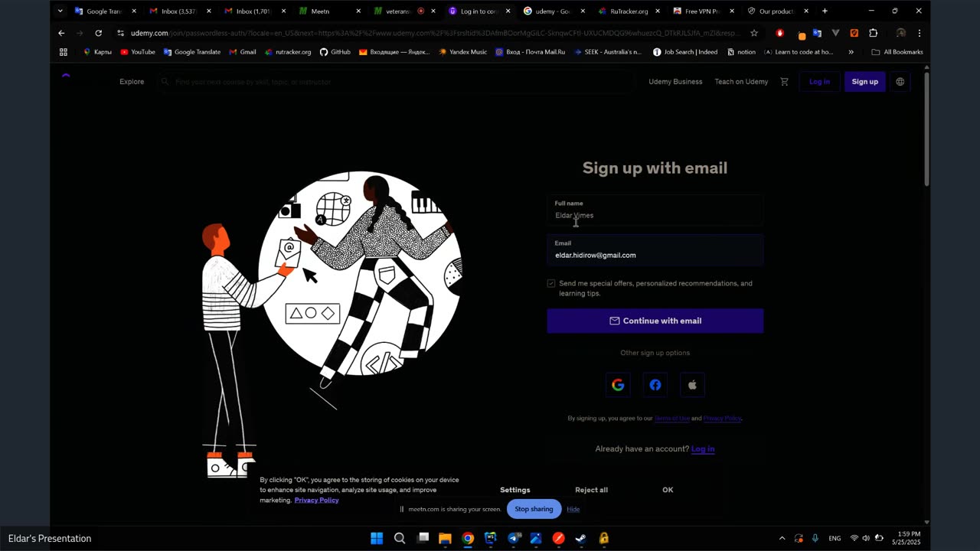Click the Email input field
Image resolution: width=980 pixels, height=551 pixels.
(655, 250)
